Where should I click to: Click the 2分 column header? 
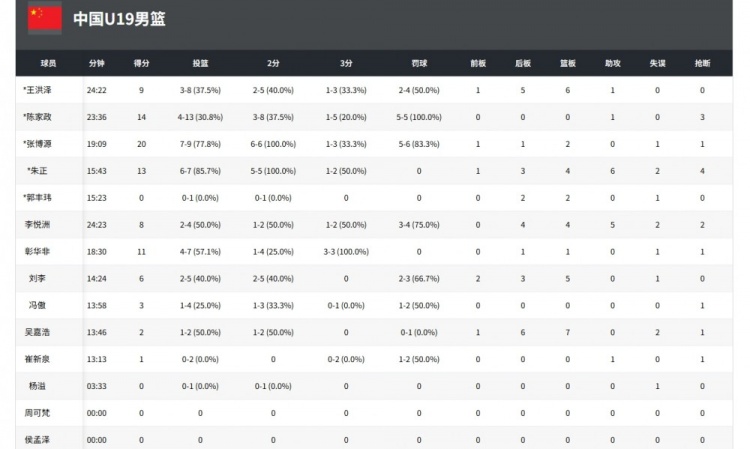coord(273,63)
